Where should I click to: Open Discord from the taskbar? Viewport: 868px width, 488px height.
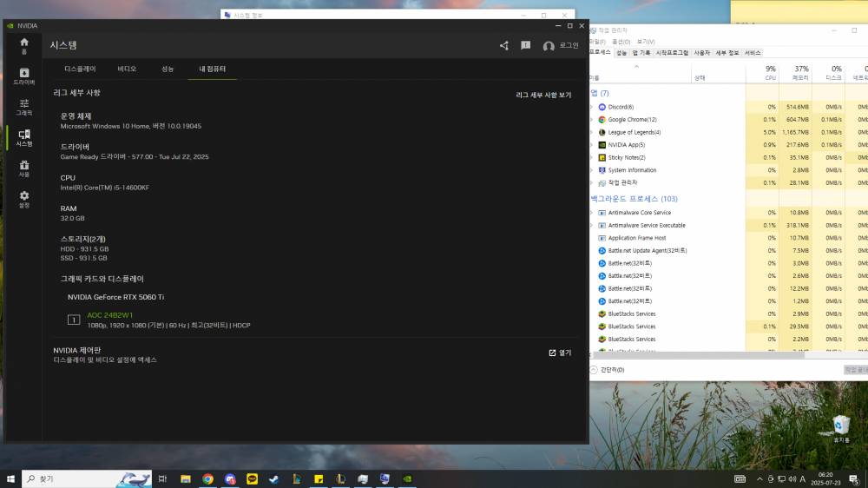click(230, 479)
